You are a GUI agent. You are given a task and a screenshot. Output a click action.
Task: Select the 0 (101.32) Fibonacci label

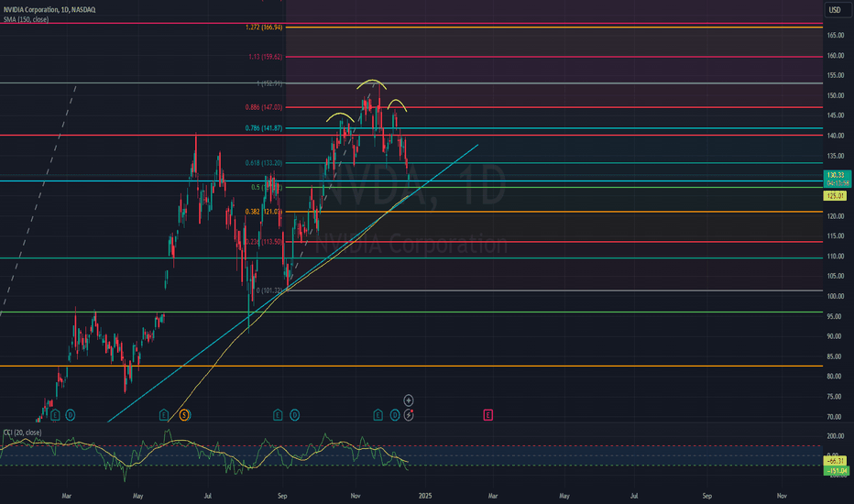click(269, 290)
